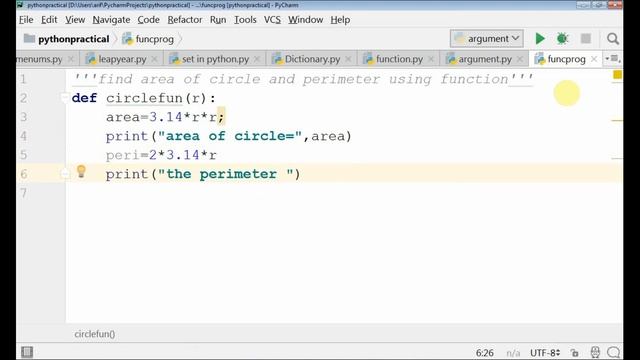
Task: Close the Dictionary.py tab
Action: pyautogui.click(x=348, y=59)
